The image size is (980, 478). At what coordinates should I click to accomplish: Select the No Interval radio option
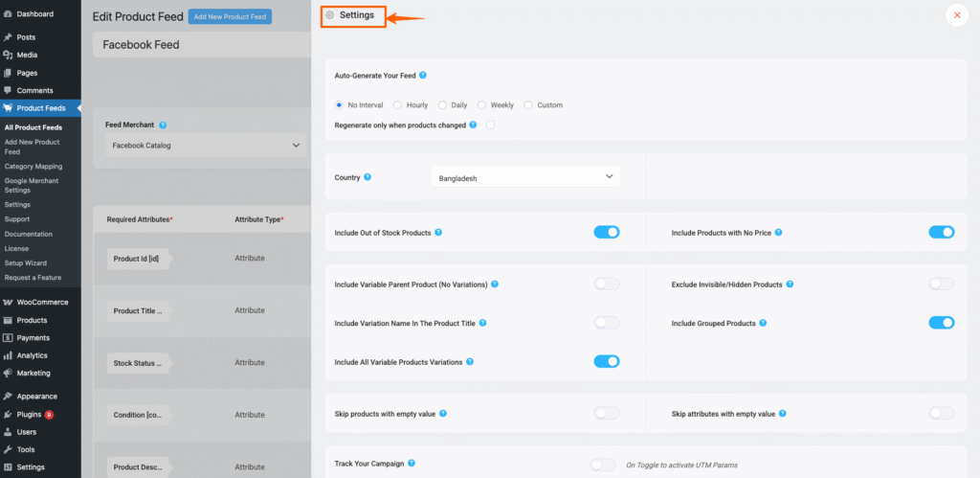(340, 105)
